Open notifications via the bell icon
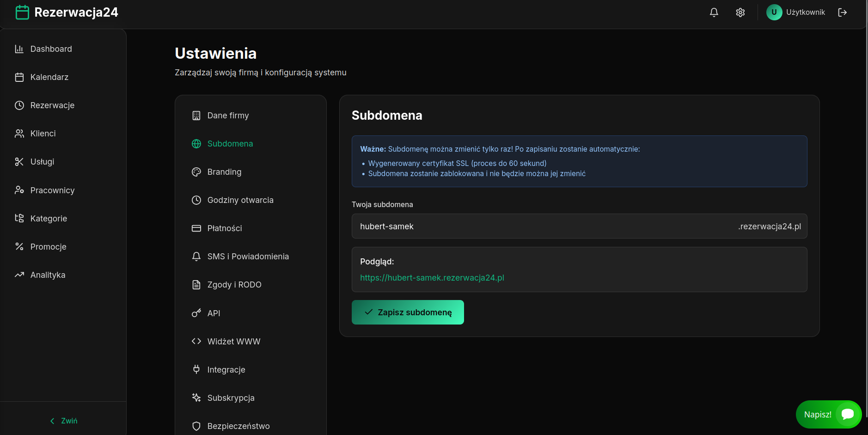This screenshot has width=868, height=435. 714,12
